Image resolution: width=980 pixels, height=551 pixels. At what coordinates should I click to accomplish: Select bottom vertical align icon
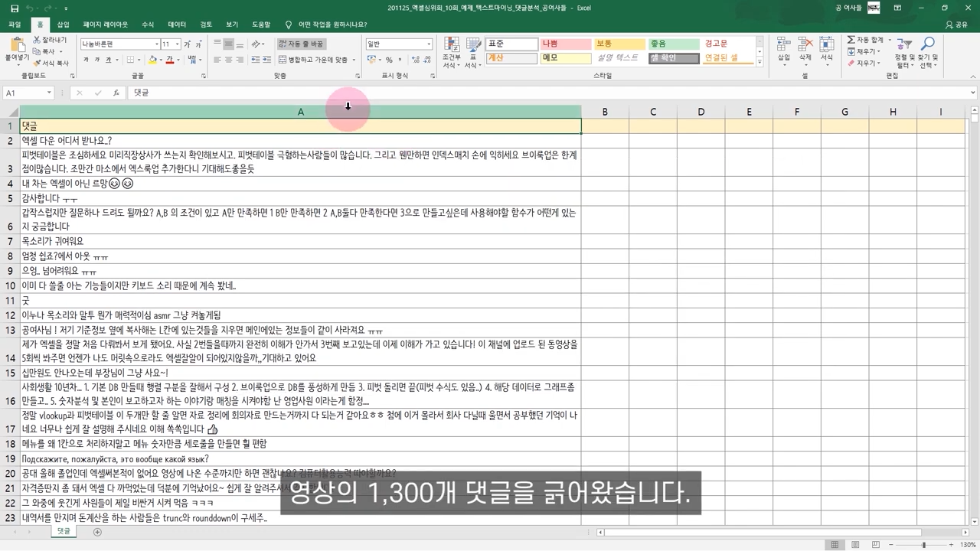tap(239, 44)
